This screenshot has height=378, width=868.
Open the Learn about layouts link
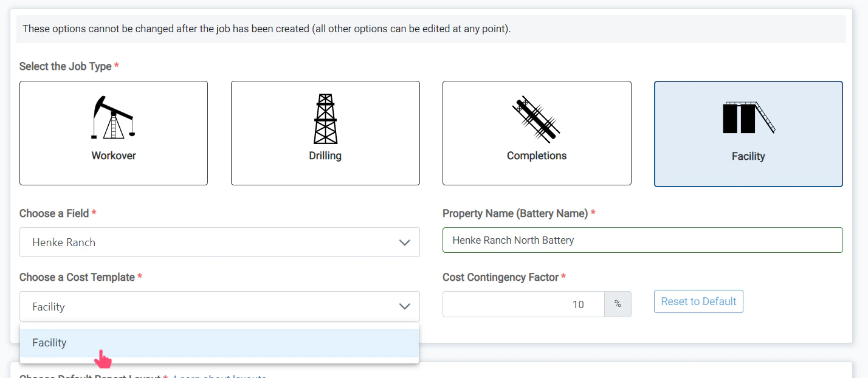220,376
